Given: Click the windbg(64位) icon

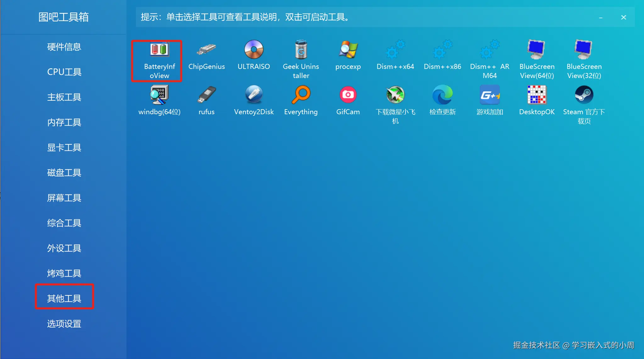Looking at the screenshot, I should click(159, 95).
